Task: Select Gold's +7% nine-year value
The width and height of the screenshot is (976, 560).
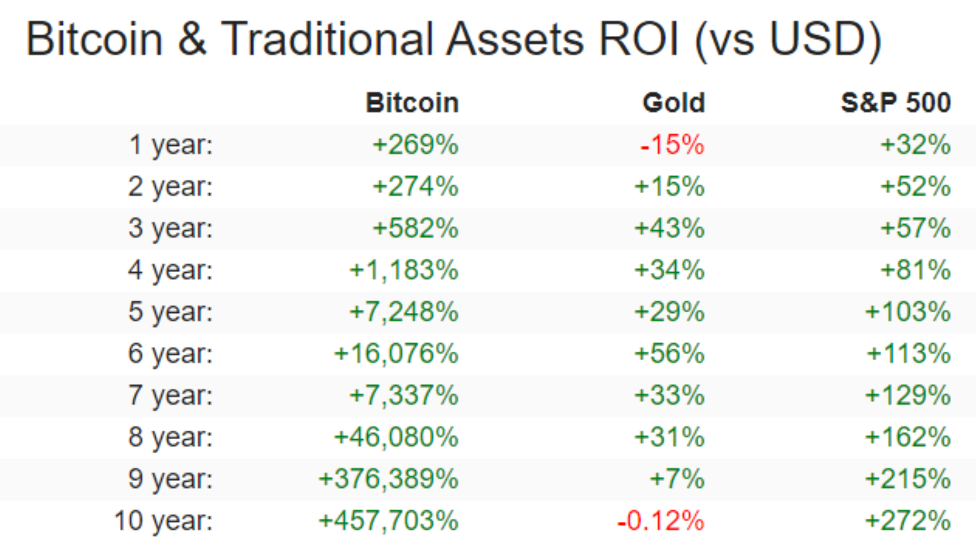Action: (x=677, y=479)
